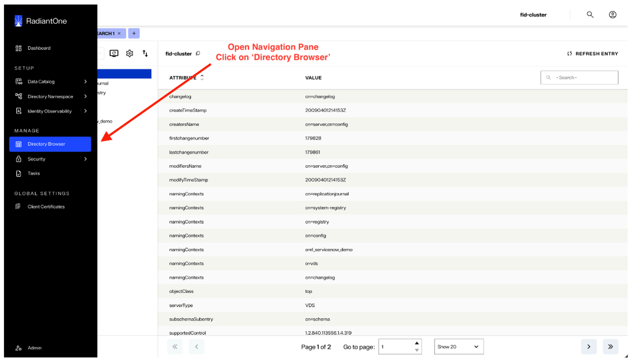Expand Identity Observability submenu chevron

[x=86, y=111]
